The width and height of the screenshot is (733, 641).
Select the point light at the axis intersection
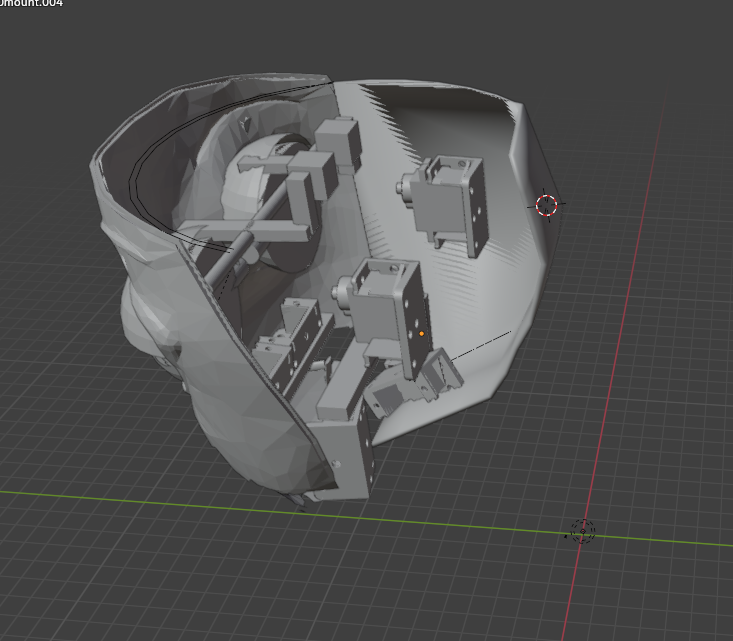tap(582, 531)
